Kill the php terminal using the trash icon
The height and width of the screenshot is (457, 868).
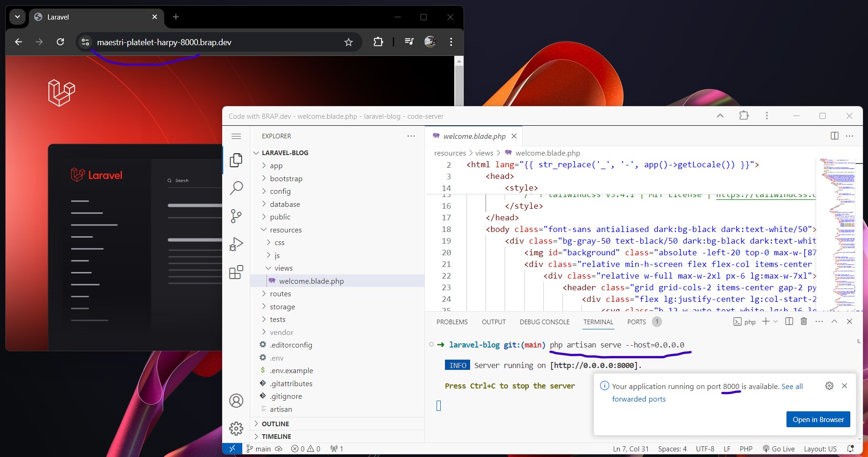click(x=803, y=321)
